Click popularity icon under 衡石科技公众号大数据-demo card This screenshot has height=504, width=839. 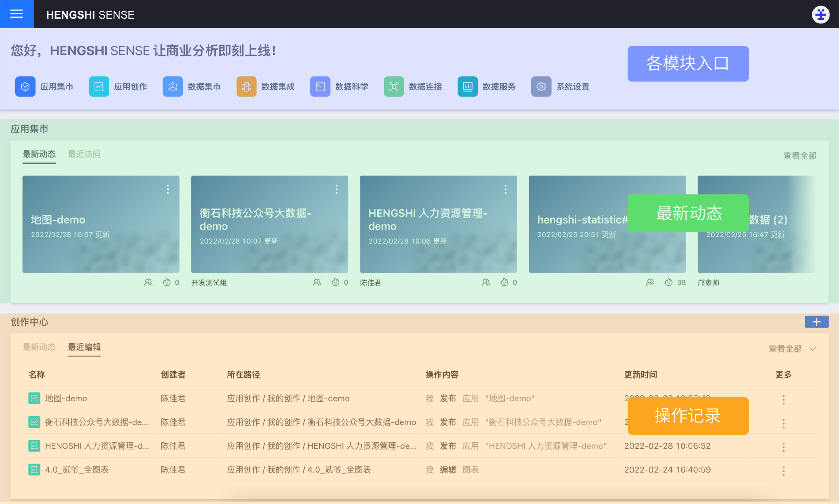(x=335, y=282)
